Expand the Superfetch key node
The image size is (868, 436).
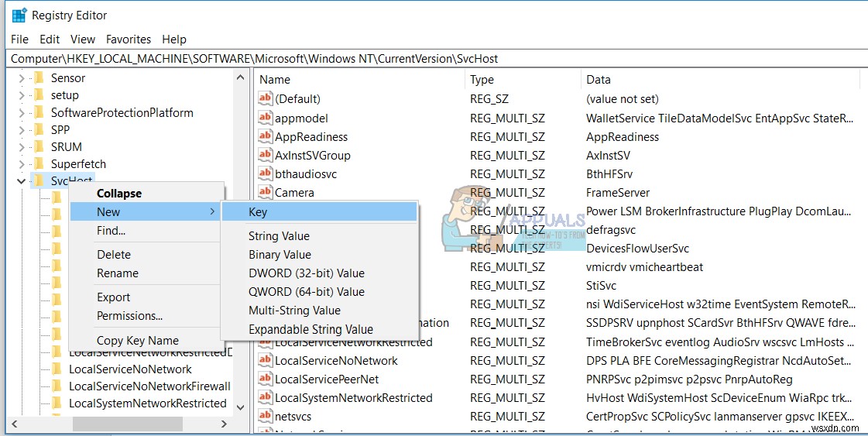[x=22, y=164]
